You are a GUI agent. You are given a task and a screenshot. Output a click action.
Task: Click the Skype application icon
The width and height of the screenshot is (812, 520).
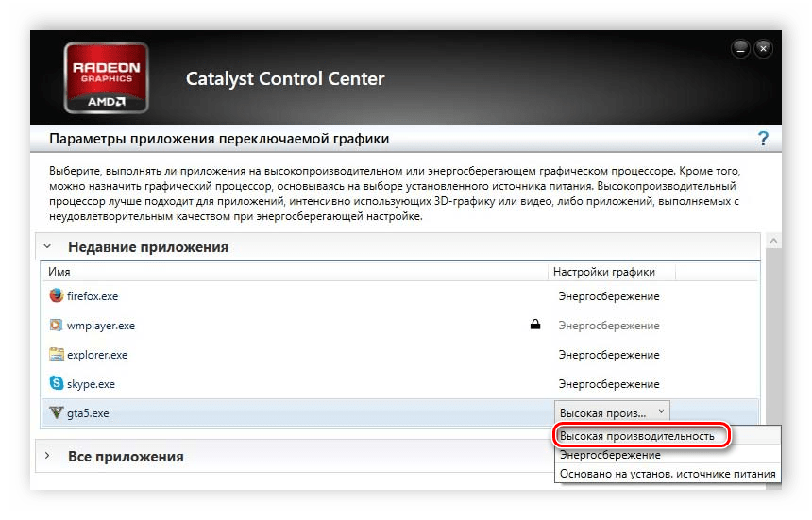(x=57, y=384)
